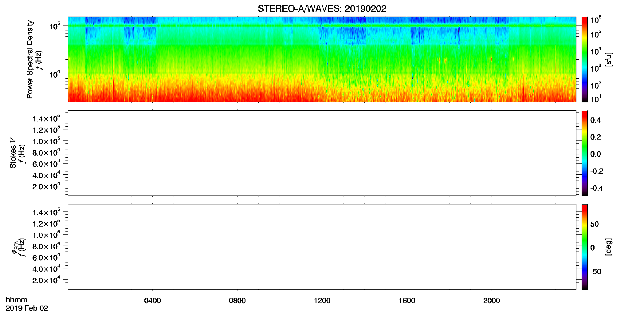Click the "0.0" Stokes V color bar value
The height and width of the screenshot is (332, 644).
pyautogui.click(x=595, y=154)
